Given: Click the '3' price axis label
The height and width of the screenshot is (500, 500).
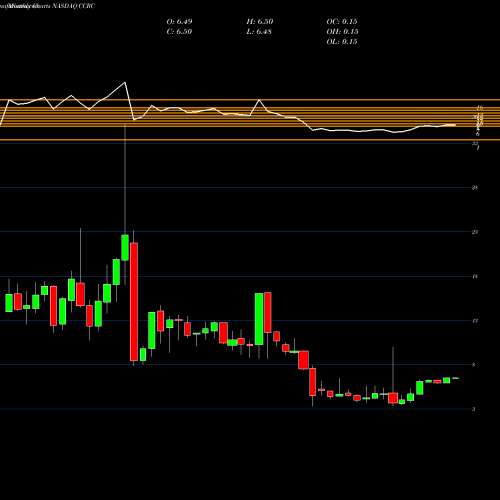Looking at the screenshot, I should 474,409.
